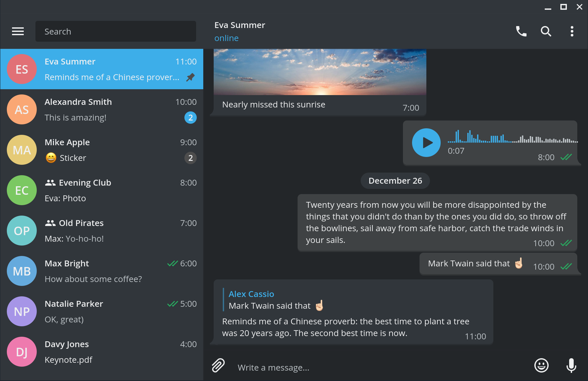Click the 'online' status text
This screenshot has width=588, height=381.
226,38
